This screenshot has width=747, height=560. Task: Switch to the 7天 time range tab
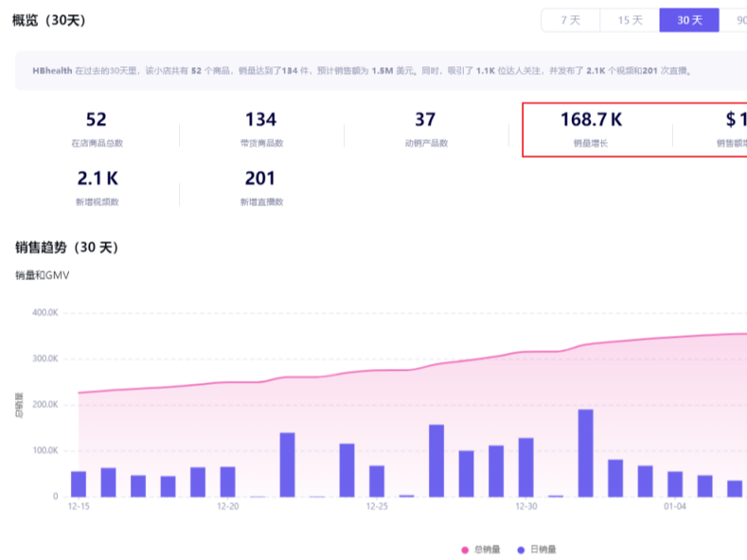[570, 20]
